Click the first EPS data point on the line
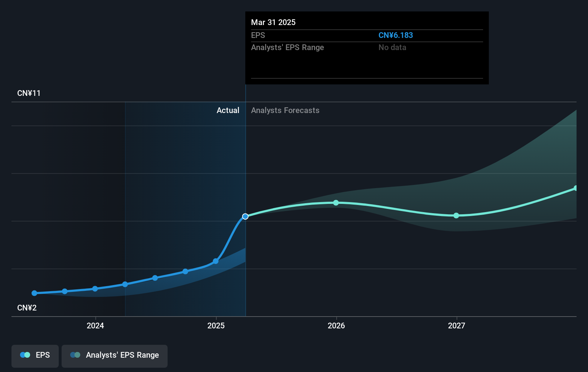Viewport: 588px width, 372px height. point(34,293)
